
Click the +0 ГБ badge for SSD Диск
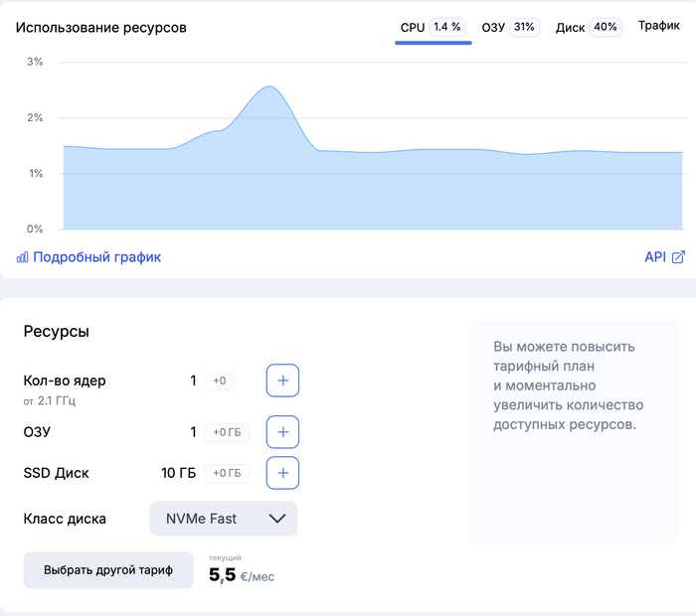(x=224, y=473)
